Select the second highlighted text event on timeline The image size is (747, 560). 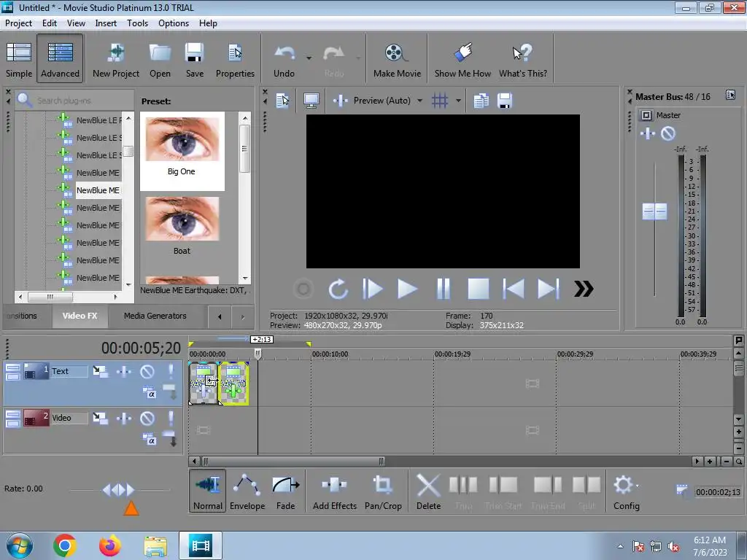(233, 384)
